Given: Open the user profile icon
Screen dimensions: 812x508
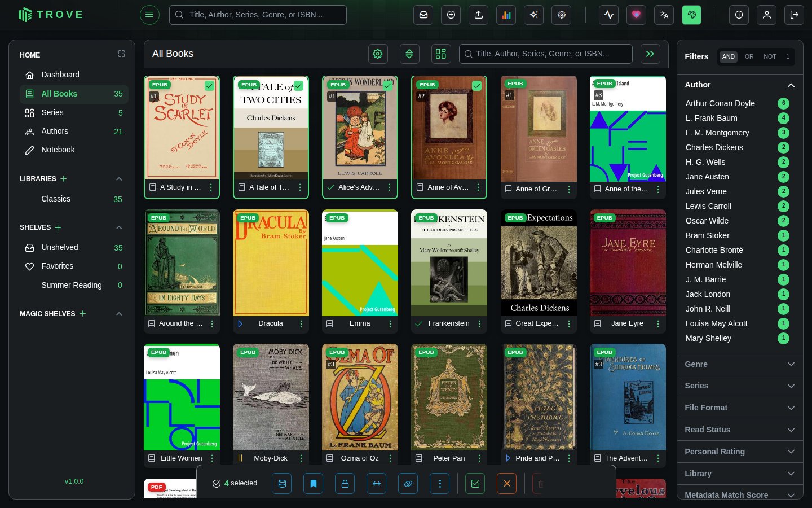Looking at the screenshot, I should [x=767, y=15].
